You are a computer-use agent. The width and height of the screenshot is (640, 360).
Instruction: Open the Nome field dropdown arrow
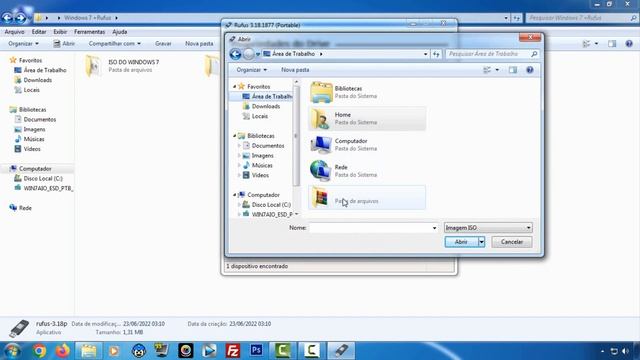[434, 228]
